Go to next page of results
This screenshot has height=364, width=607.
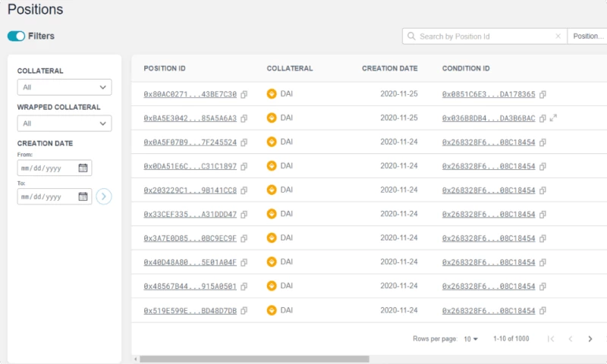point(590,339)
